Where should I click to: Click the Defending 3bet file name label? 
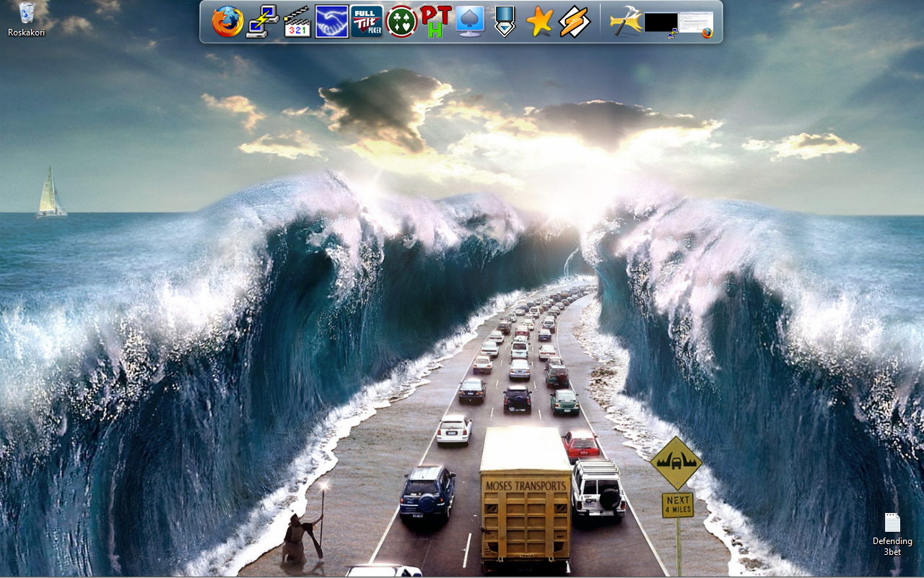[892, 546]
